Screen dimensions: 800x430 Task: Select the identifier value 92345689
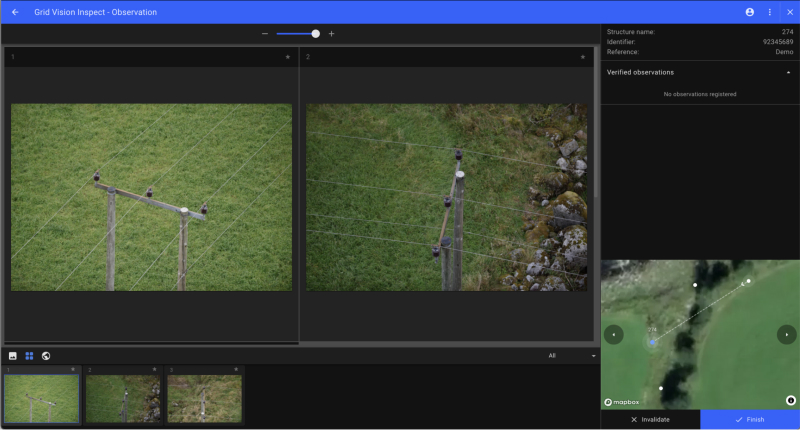click(x=778, y=42)
